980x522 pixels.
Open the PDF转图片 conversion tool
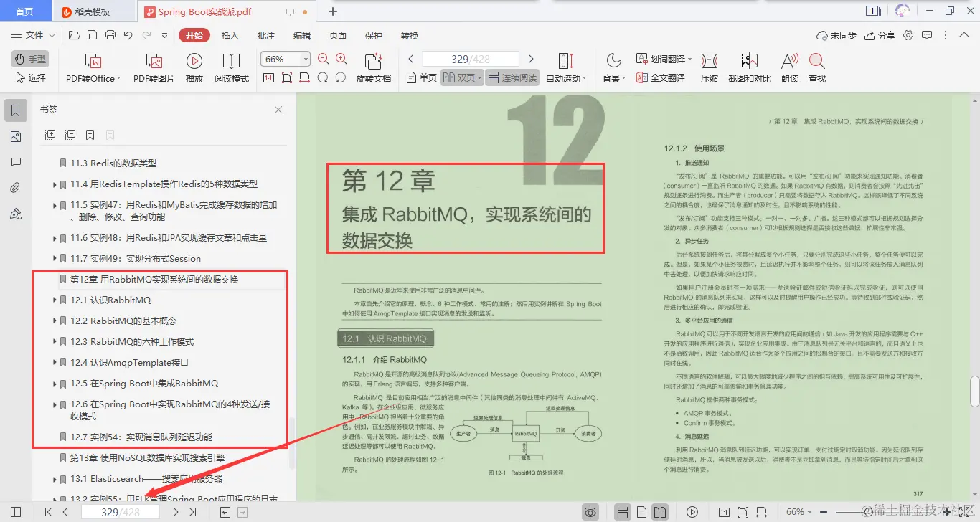[153, 67]
